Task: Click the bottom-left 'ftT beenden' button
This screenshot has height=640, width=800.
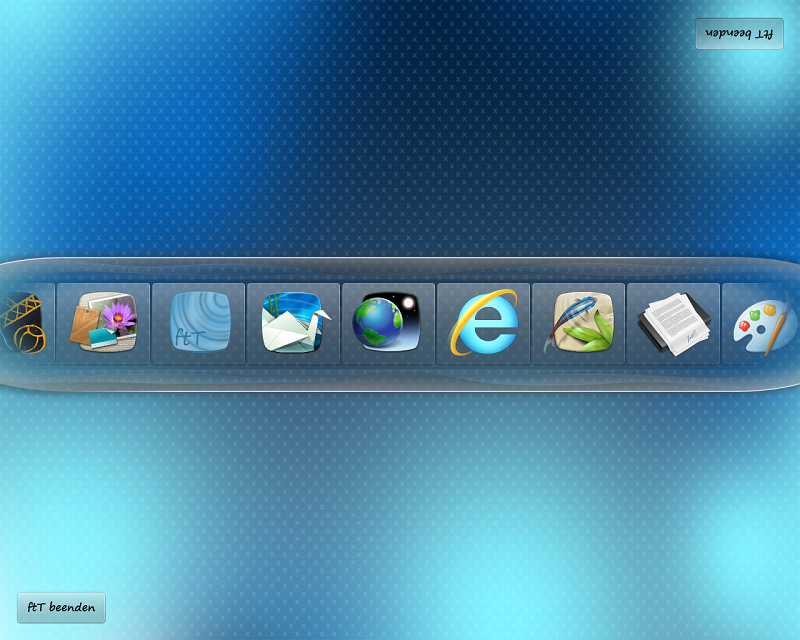Action: point(61,607)
